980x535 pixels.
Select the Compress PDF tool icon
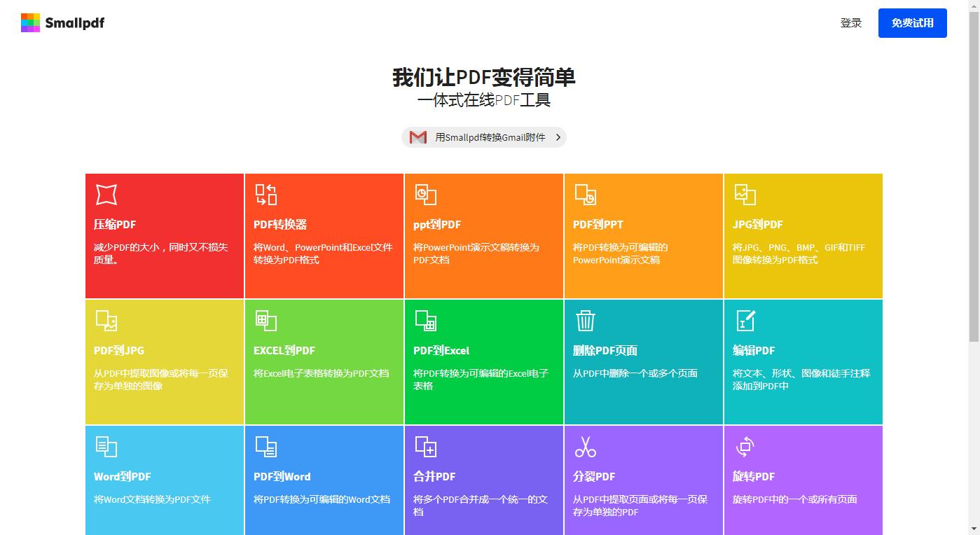(x=106, y=194)
